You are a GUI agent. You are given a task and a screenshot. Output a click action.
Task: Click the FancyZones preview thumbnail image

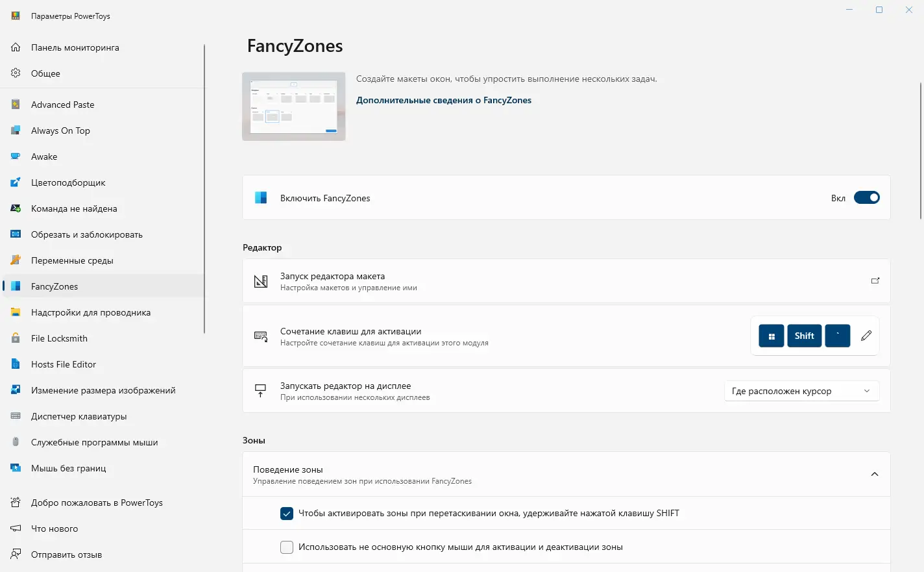pyautogui.click(x=294, y=106)
